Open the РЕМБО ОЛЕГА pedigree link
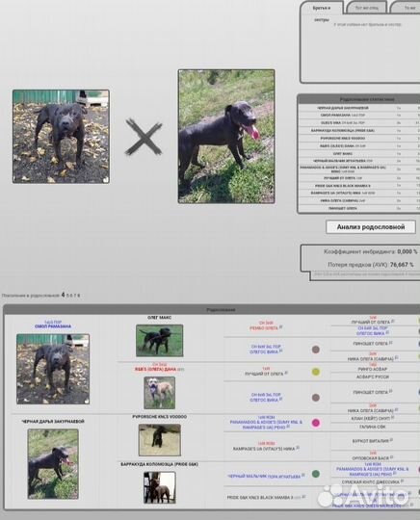Screen dimensions: 420x520 (264, 328)
